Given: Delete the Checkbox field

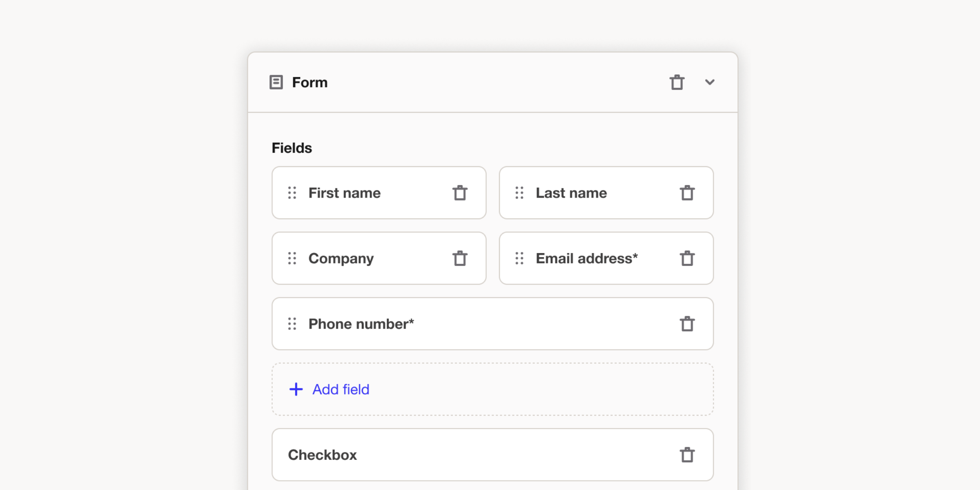Looking at the screenshot, I should [687, 454].
